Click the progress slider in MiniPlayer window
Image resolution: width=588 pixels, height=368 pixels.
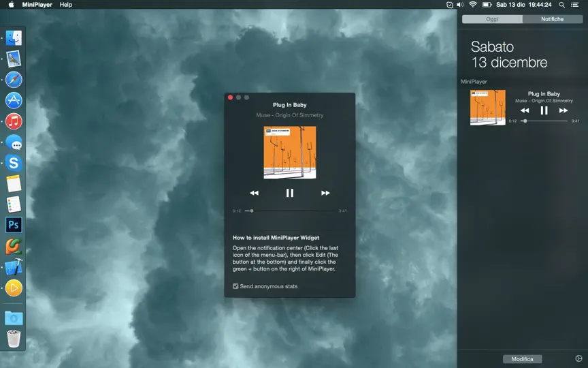[289, 211]
